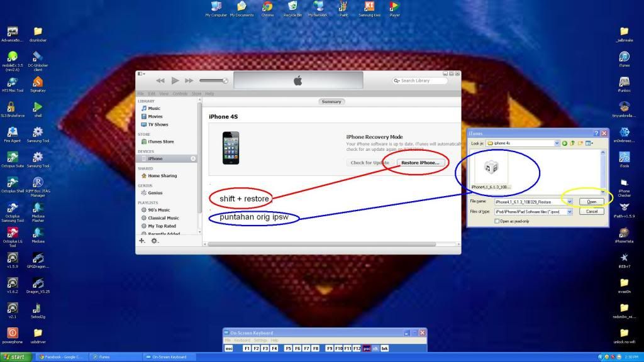The width and height of the screenshot is (644, 362).
Task: Open the RIFF Box JTAG Manager icon
Action: 38,187
